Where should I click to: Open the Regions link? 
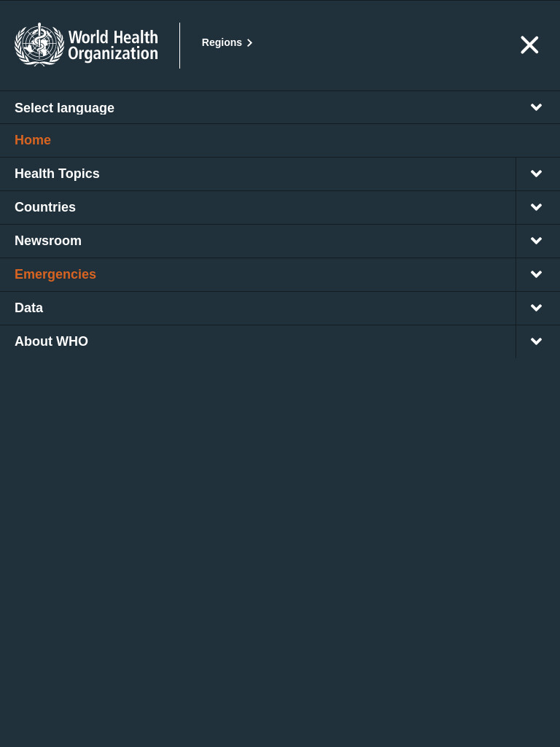tap(227, 43)
